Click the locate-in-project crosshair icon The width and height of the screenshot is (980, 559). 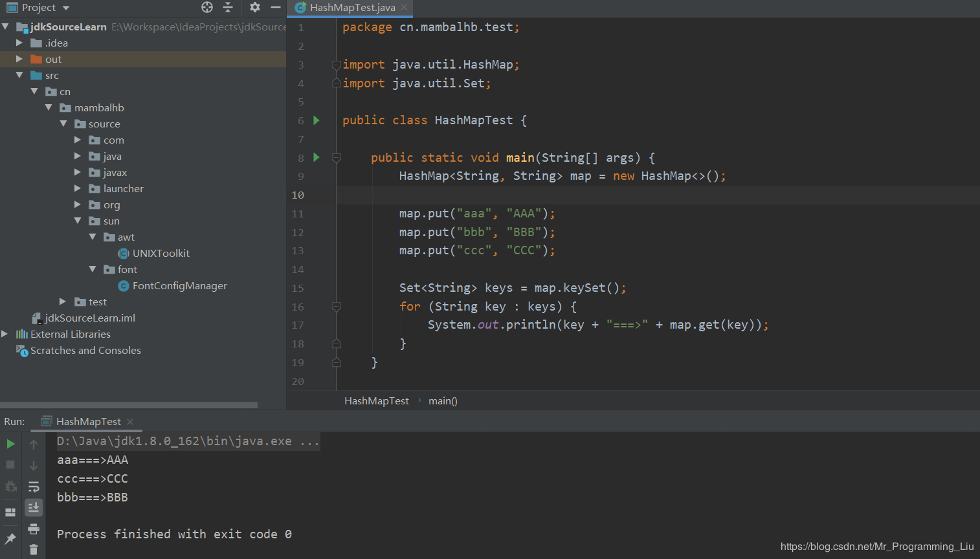click(x=207, y=7)
